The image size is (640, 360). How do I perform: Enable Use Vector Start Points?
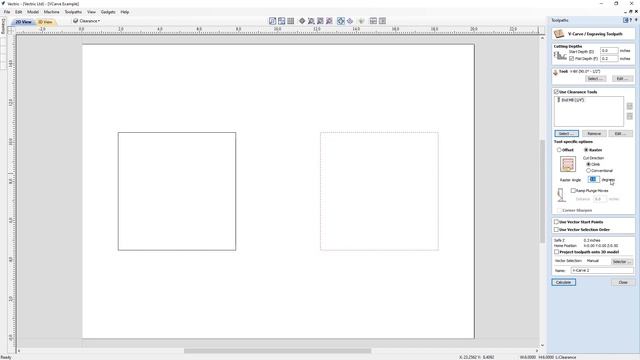556,222
